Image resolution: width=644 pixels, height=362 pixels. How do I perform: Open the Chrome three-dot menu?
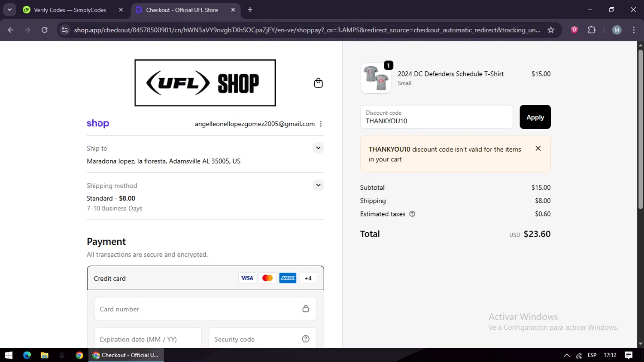click(x=634, y=30)
